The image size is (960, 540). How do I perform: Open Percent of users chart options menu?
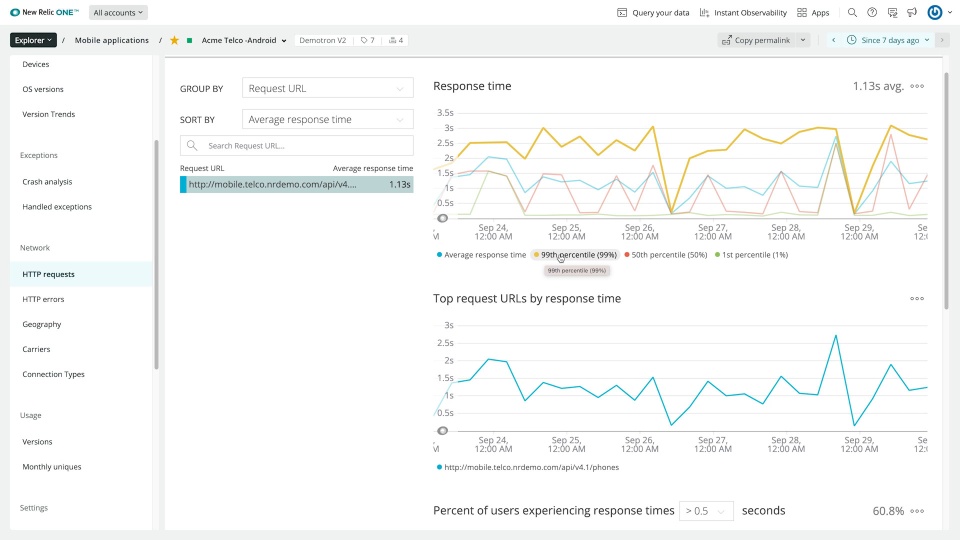tap(917, 511)
